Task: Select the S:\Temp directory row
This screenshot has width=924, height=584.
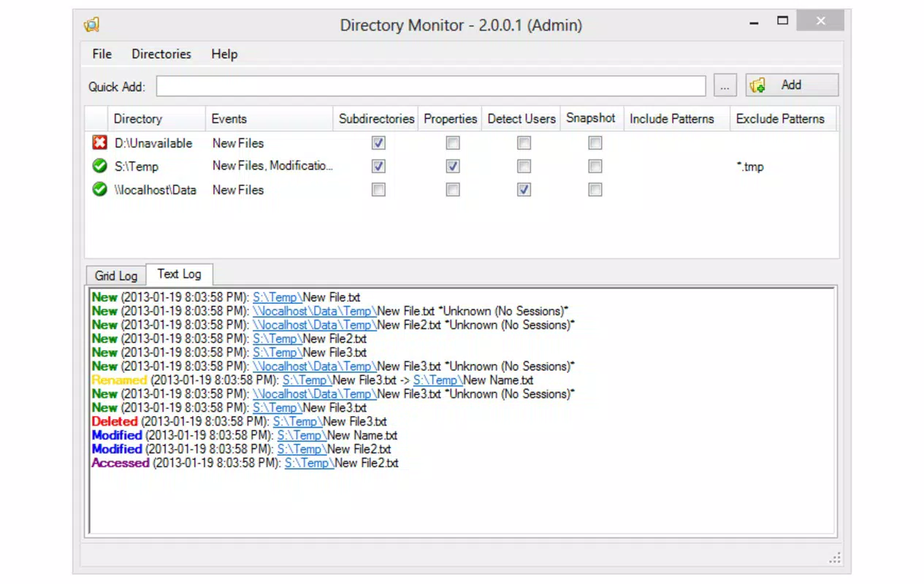Action: click(x=462, y=166)
